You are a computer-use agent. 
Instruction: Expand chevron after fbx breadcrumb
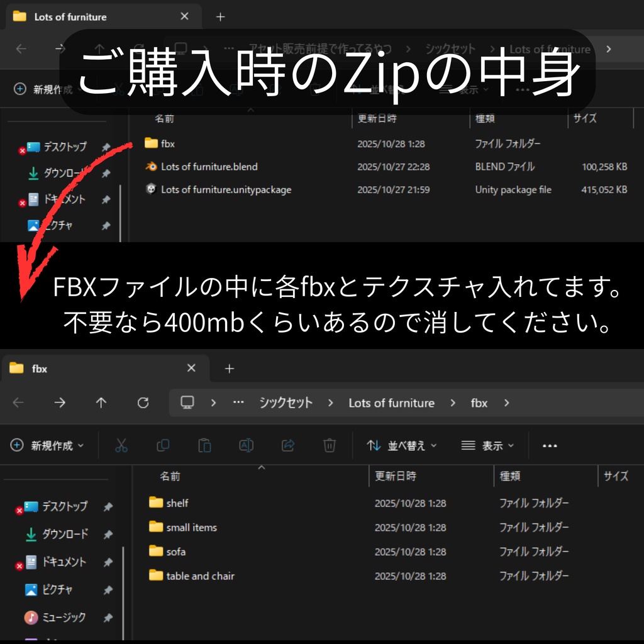tap(506, 403)
